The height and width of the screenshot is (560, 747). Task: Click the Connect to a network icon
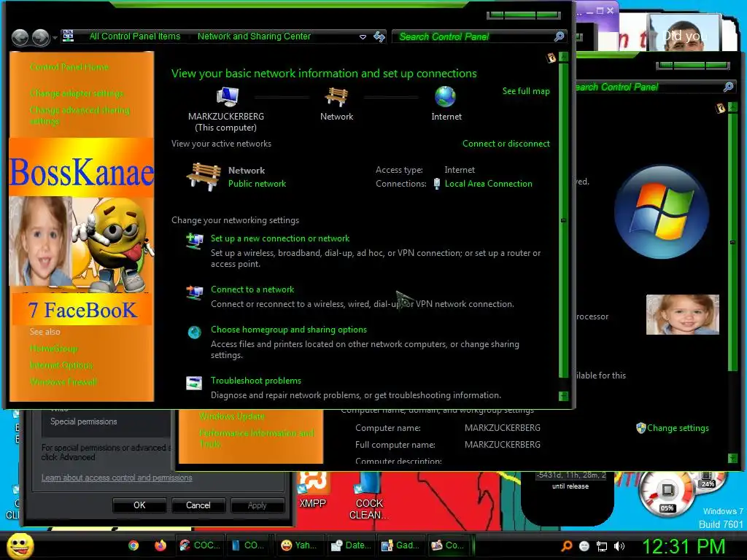tap(194, 292)
